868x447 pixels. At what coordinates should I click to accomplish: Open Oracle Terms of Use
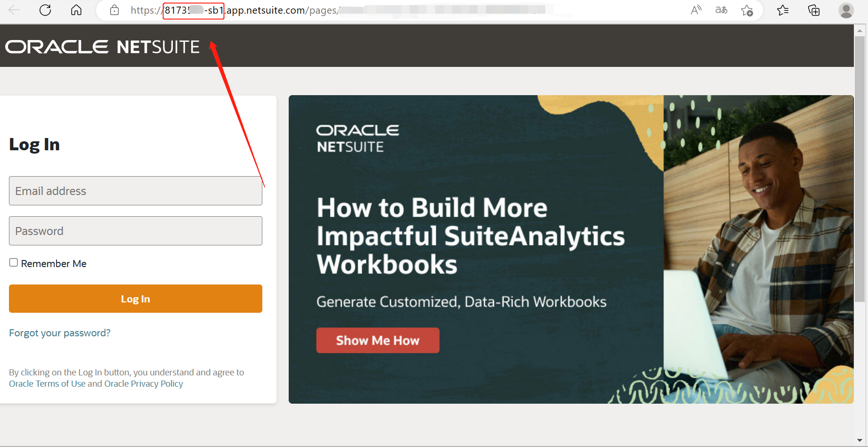tap(47, 383)
